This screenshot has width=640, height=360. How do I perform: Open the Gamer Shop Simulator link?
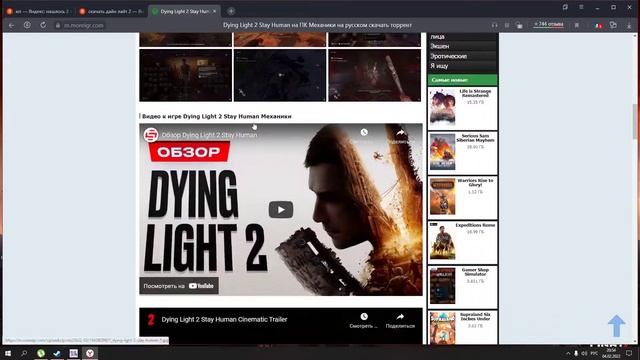(475, 272)
